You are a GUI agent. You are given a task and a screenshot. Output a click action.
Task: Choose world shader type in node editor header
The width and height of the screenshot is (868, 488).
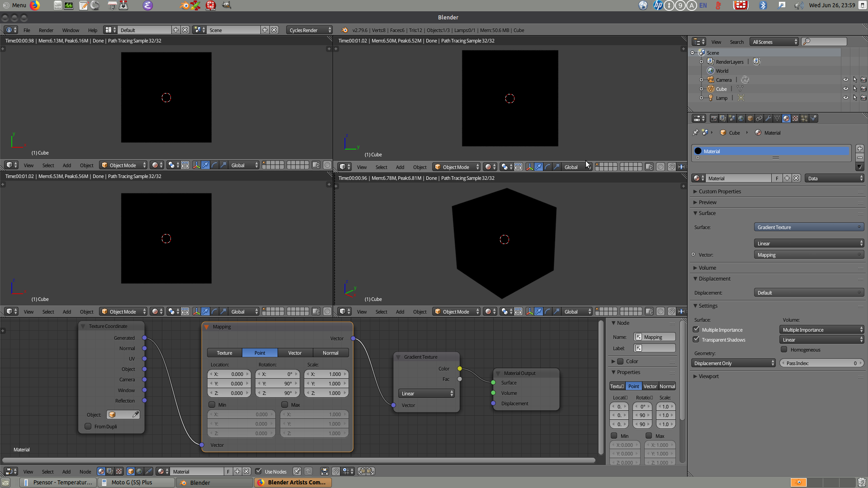(140, 471)
